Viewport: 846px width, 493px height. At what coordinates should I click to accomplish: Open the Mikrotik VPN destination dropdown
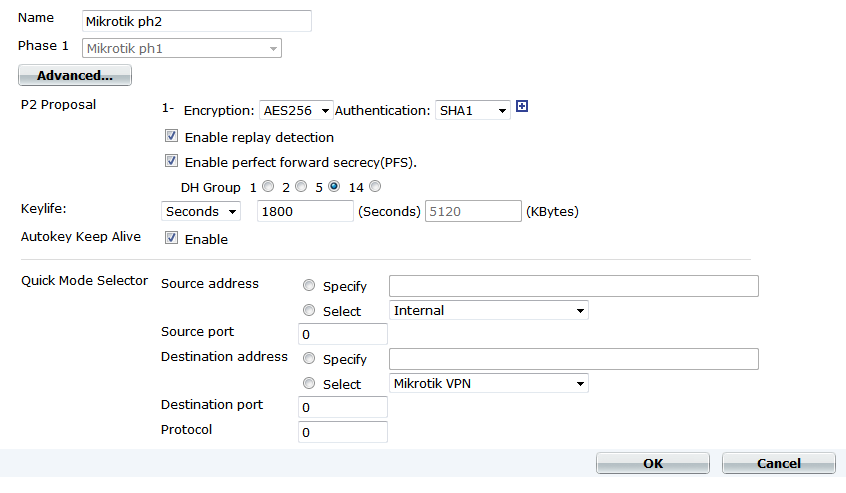[x=489, y=384]
